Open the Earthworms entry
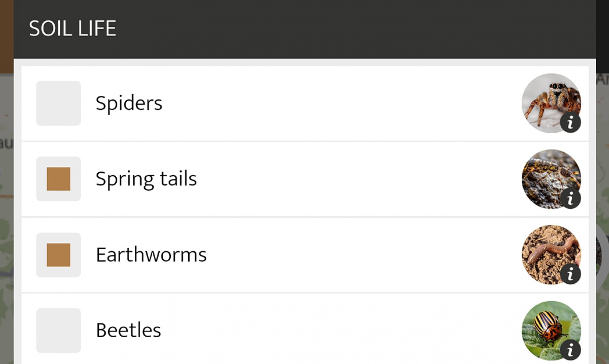This screenshot has width=609, height=364. pos(260,254)
